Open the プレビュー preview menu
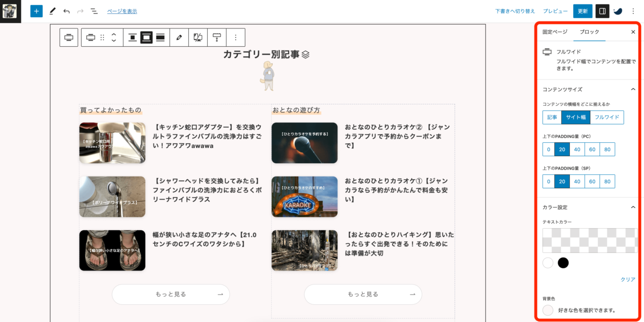Viewport: 644px width, 322px height. point(555,11)
